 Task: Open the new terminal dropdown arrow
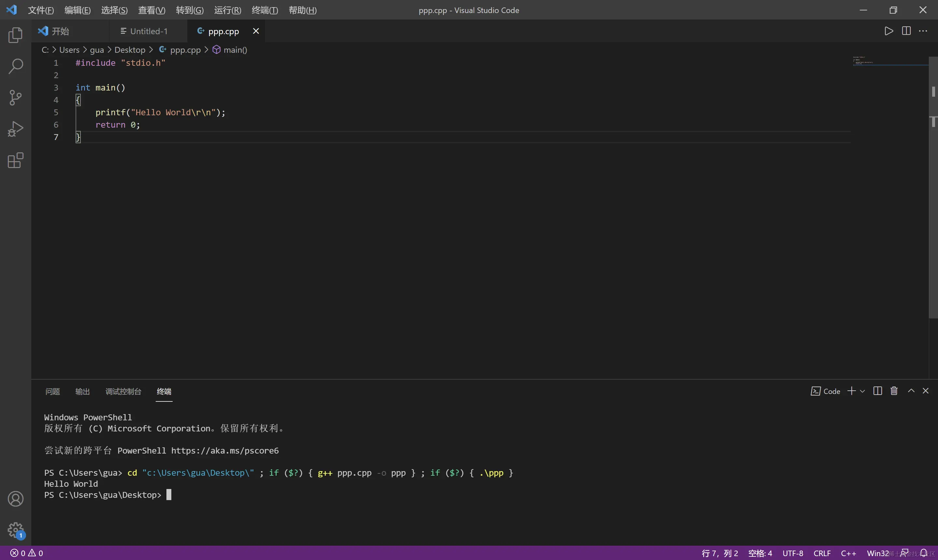click(862, 391)
